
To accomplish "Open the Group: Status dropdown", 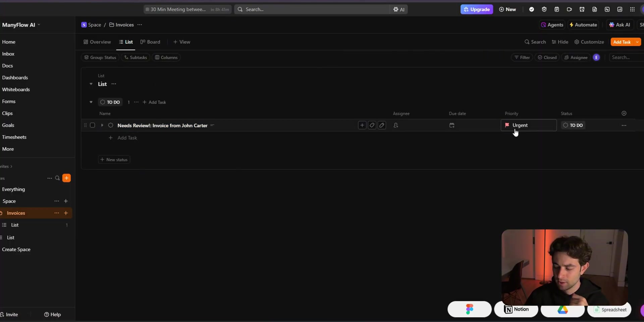I will (100, 57).
